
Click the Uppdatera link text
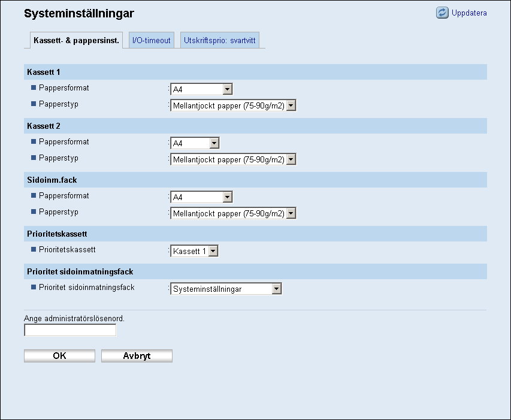tap(469, 13)
